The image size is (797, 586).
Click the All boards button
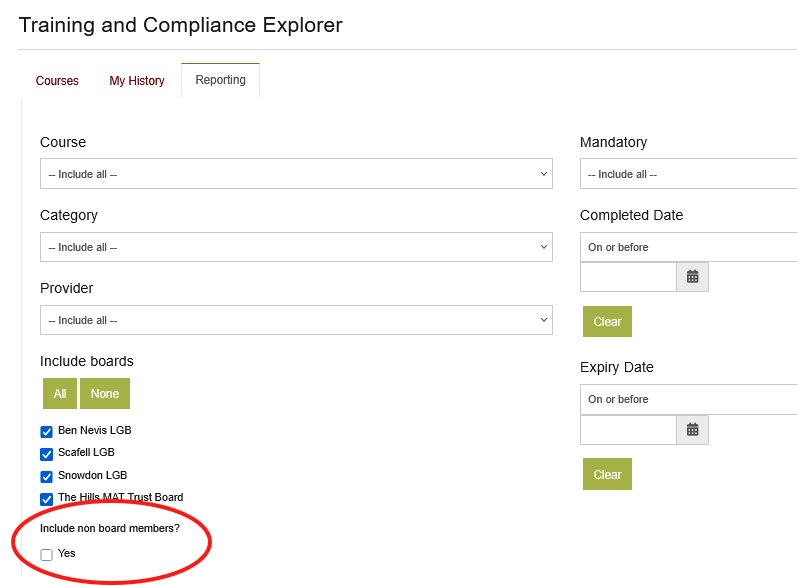pyautogui.click(x=60, y=394)
